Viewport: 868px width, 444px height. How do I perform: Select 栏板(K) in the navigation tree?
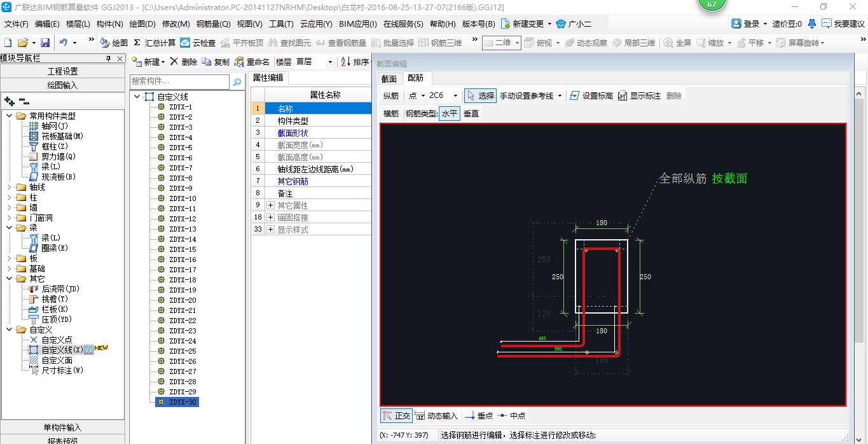tap(50, 309)
